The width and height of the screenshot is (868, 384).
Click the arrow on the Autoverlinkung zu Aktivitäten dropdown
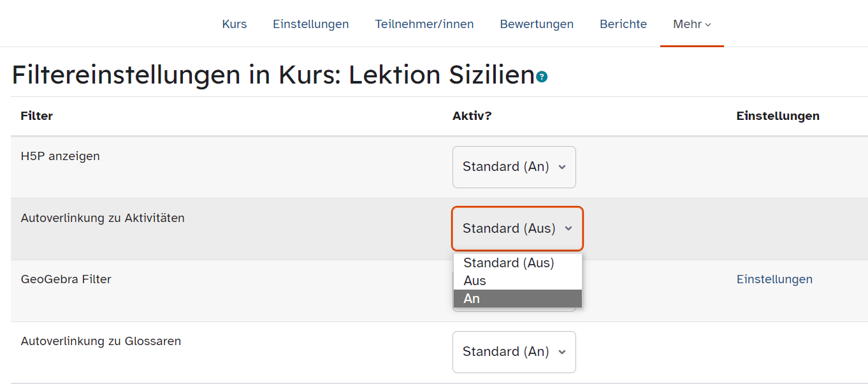click(568, 228)
